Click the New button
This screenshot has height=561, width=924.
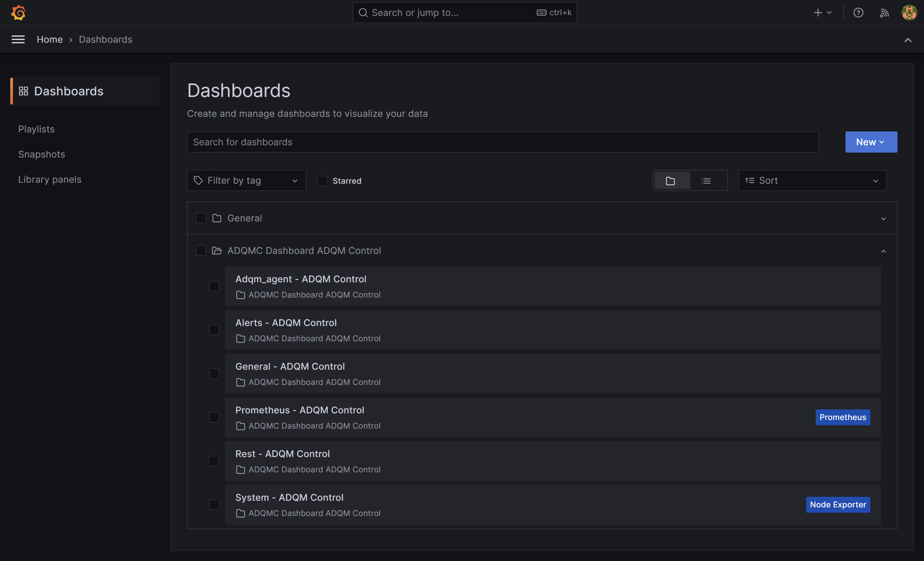click(871, 142)
